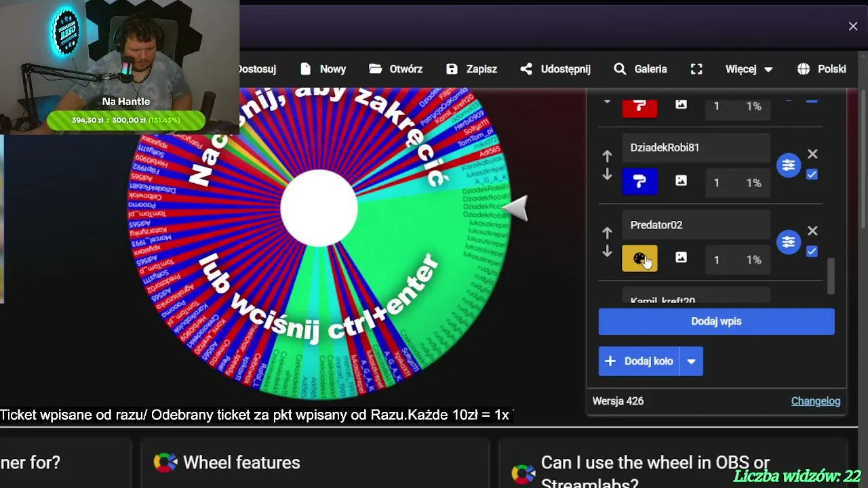The width and height of the screenshot is (868, 488).
Task: Edit the Predator02 entry name field
Action: tap(696, 225)
